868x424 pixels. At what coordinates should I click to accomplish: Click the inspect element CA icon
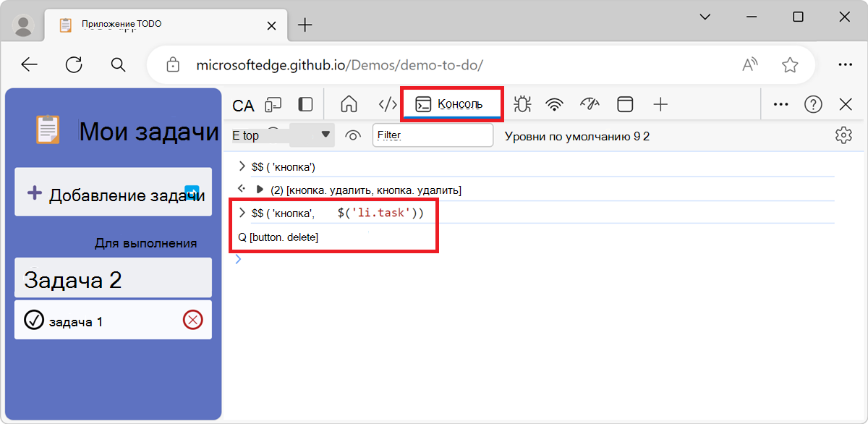tap(242, 104)
